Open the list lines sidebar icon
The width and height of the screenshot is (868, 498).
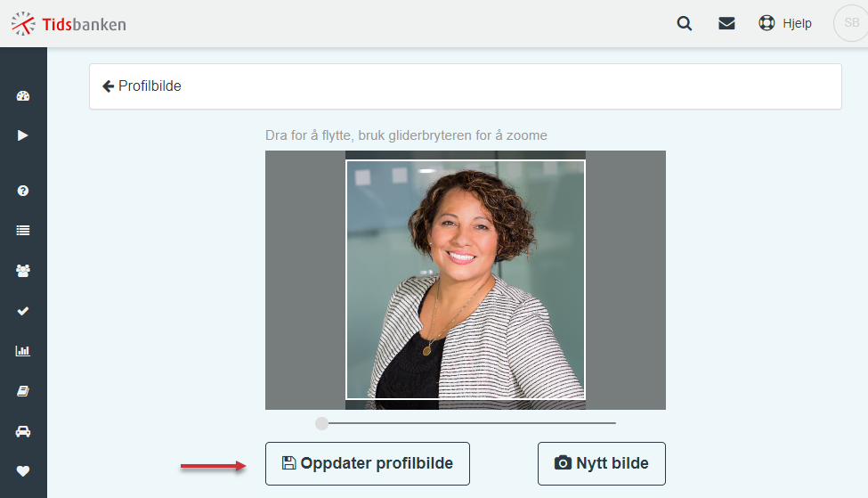(22, 231)
